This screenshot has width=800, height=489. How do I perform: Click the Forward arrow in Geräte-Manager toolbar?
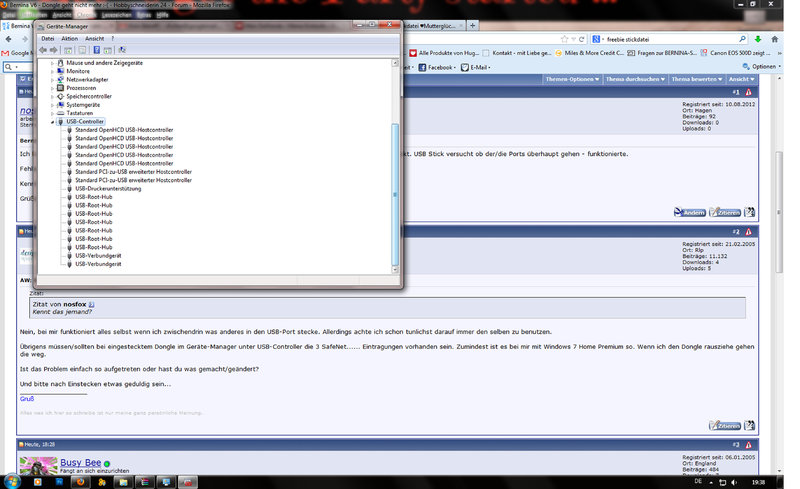pyautogui.click(x=54, y=50)
